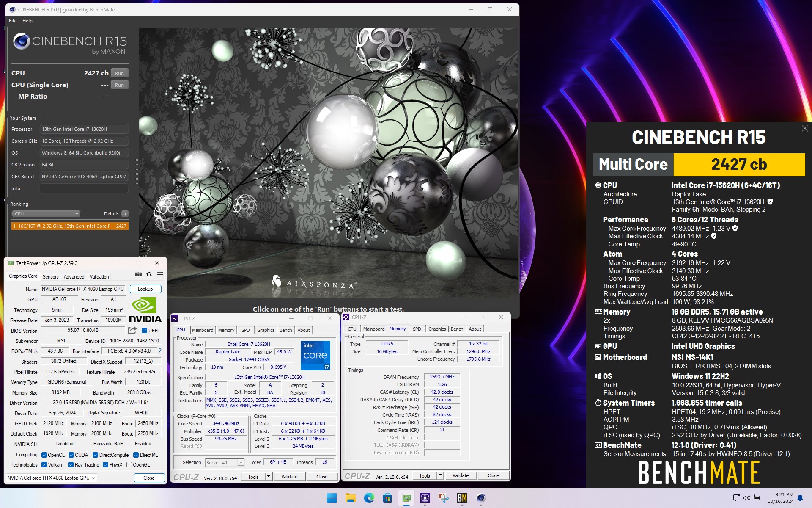
Task: Click the GPU-Z refresh icon
Action: pyautogui.click(x=149, y=275)
